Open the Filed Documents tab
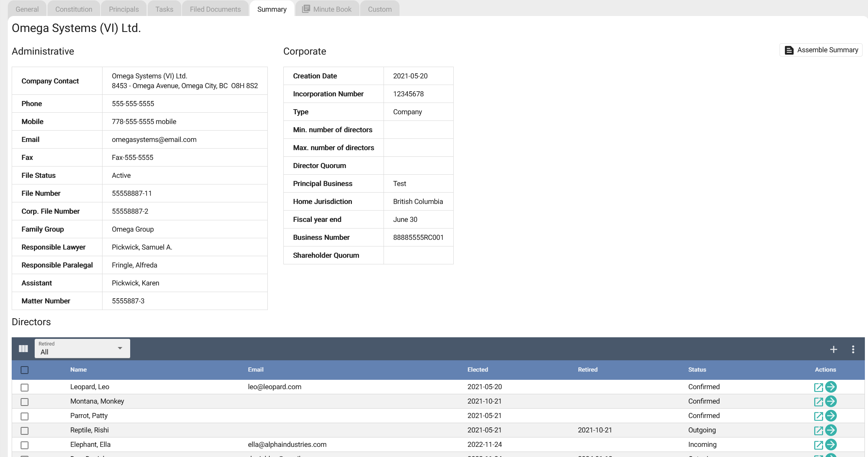 [x=215, y=9]
